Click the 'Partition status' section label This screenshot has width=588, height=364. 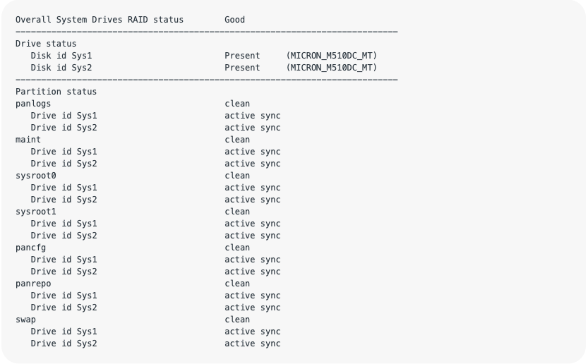coord(56,92)
